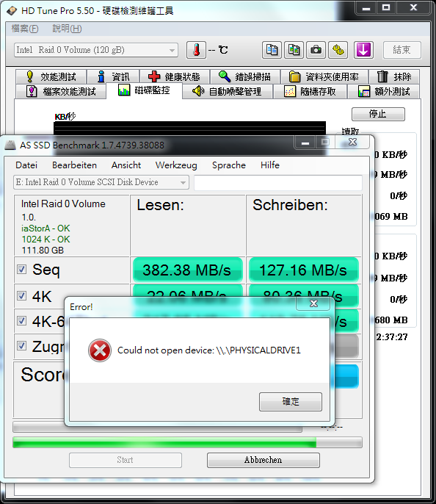Screen dimensions: 436x504
Task: Toggle the Seq test checkbox
Action: tap(22, 270)
